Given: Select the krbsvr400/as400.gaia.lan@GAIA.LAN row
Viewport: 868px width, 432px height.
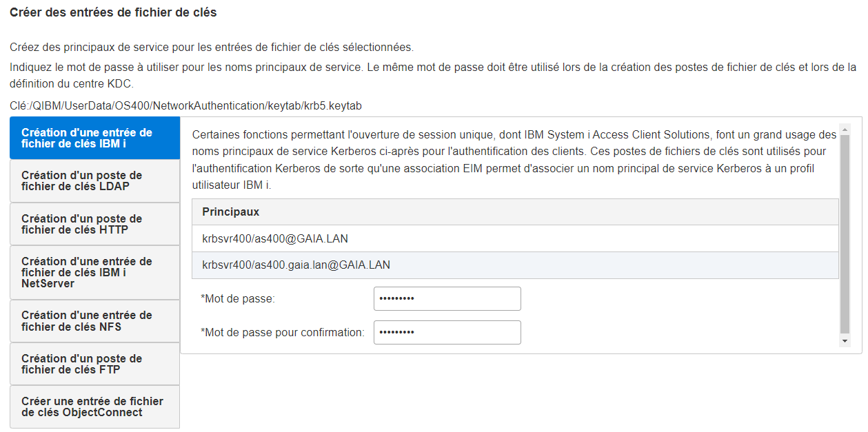Looking at the screenshot, I should point(515,265).
